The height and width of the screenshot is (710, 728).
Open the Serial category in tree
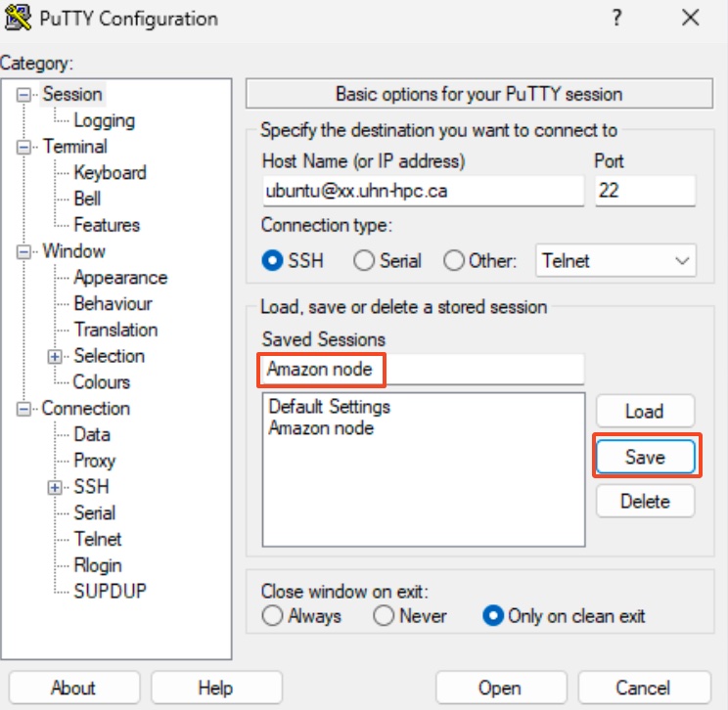click(x=95, y=513)
